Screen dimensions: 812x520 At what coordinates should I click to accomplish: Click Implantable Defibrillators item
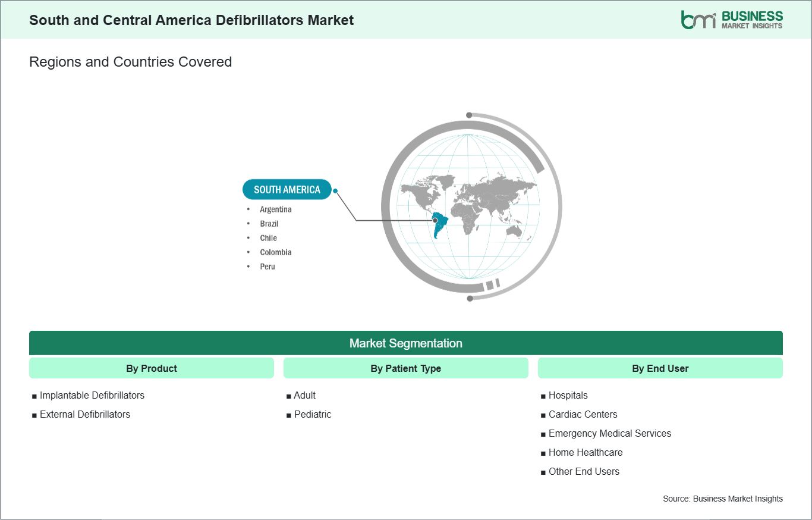[92, 395]
